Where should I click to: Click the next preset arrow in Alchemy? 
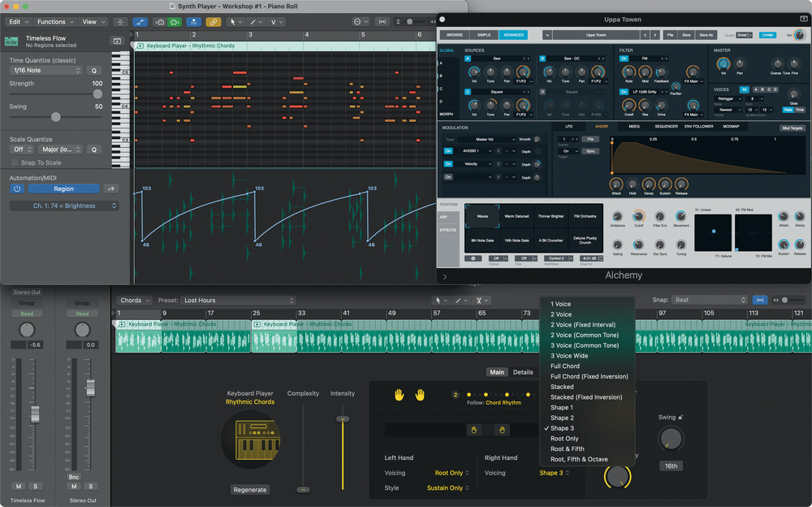[x=654, y=35]
